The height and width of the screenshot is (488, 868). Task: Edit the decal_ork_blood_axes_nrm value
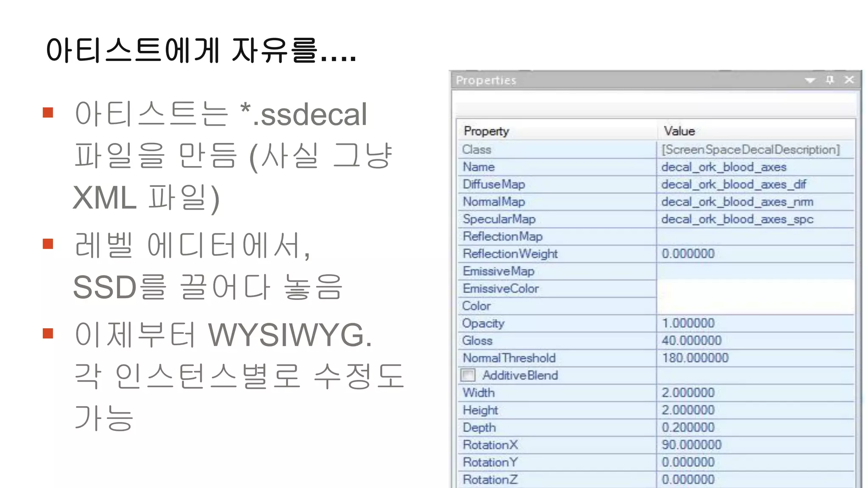pos(737,202)
